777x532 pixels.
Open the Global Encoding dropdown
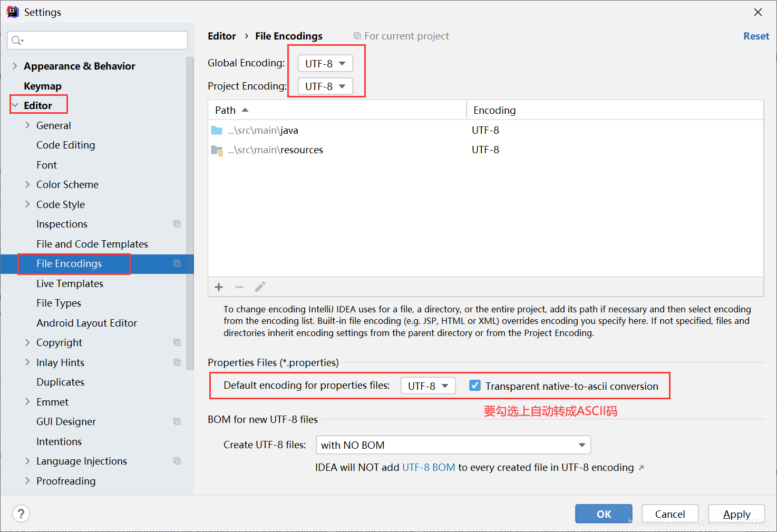point(325,63)
